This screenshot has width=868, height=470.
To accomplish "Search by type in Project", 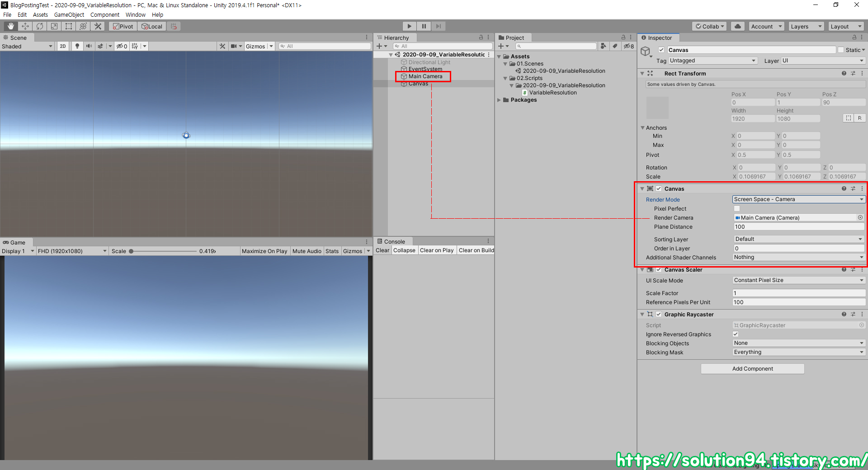I will [x=604, y=46].
